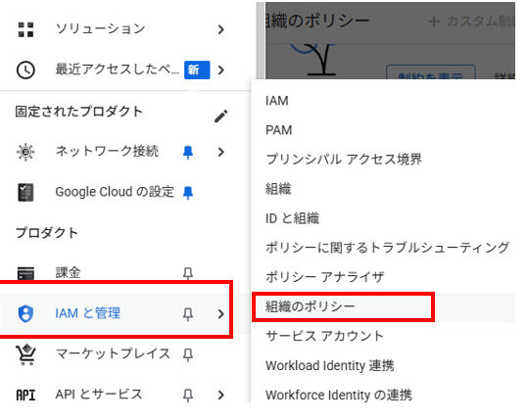Open サービス アカウント
527x420 pixels.
pos(324,336)
